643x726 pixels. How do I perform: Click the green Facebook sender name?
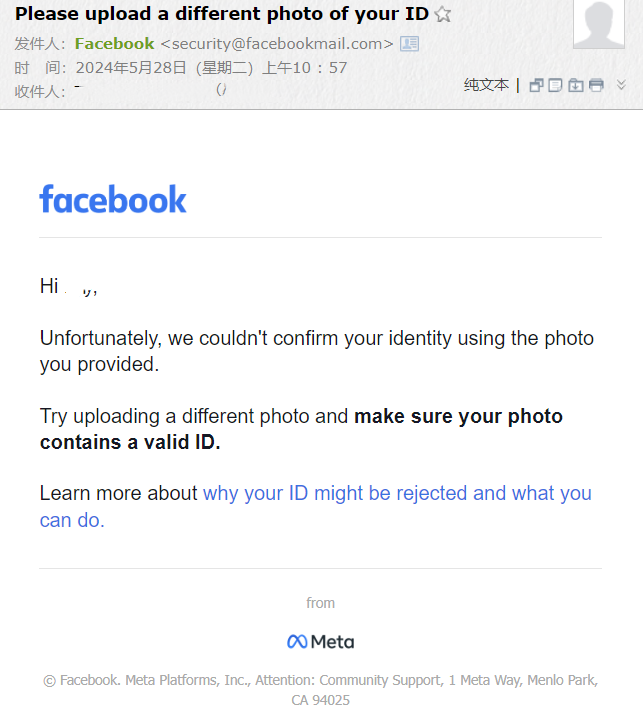tap(114, 44)
